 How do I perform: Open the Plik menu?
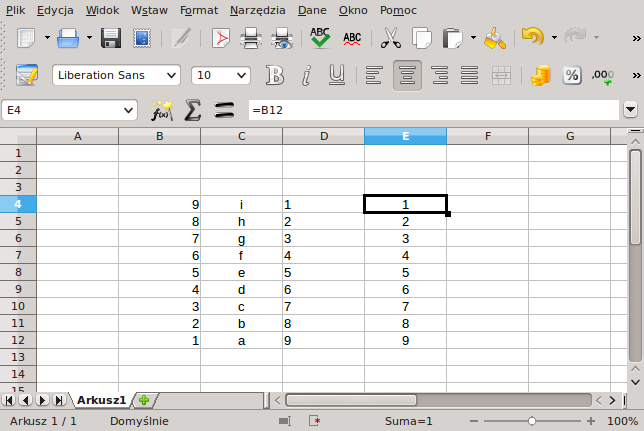click(x=16, y=10)
